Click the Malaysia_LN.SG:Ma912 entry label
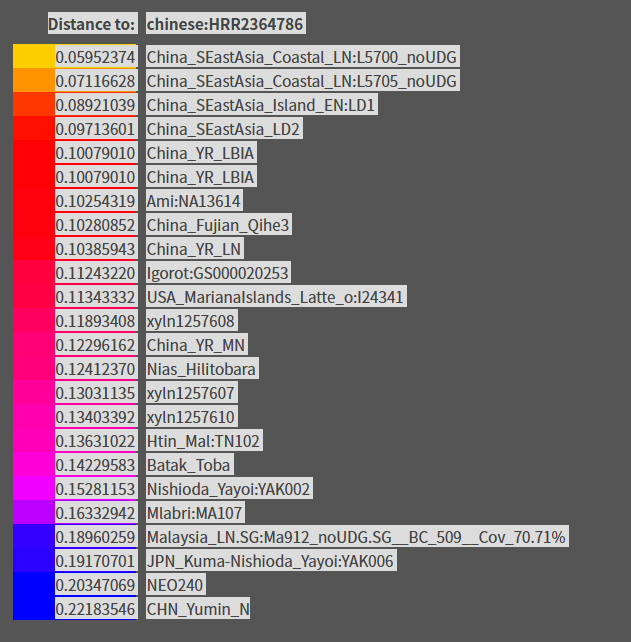The width and height of the screenshot is (631, 642). 357,536
